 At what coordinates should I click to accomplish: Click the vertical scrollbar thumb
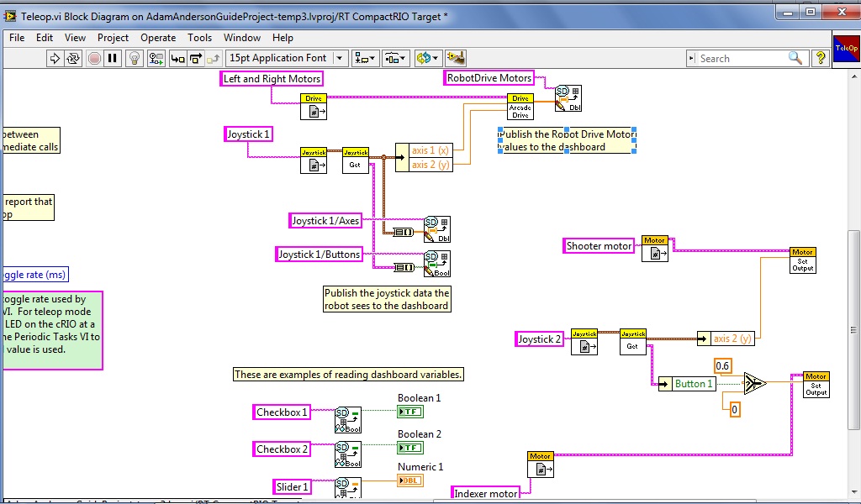point(853,329)
